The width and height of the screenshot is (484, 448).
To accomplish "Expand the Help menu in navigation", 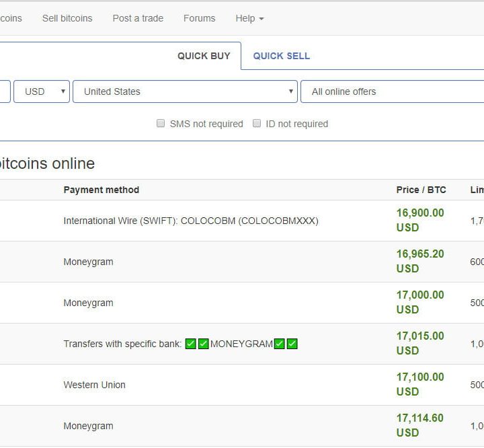I will pos(249,18).
